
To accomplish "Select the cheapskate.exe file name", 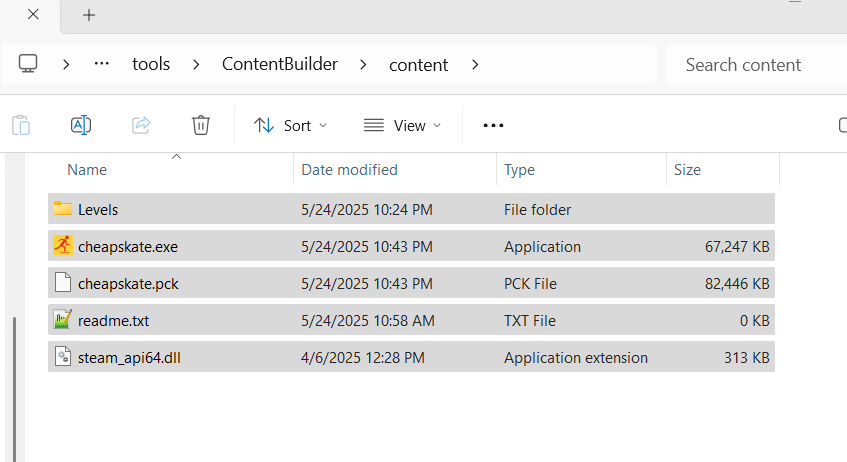I will [128, 247].
